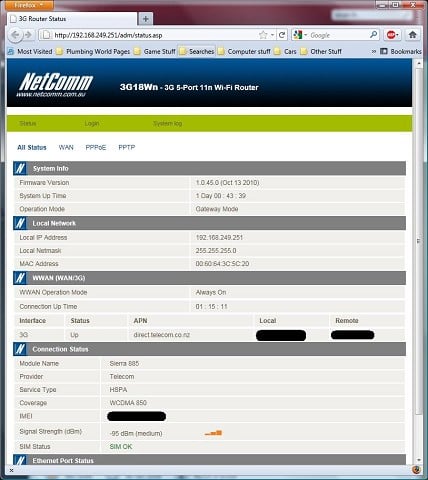Go to the browser home page icon

pyautogui.click(x=413, y=35)
